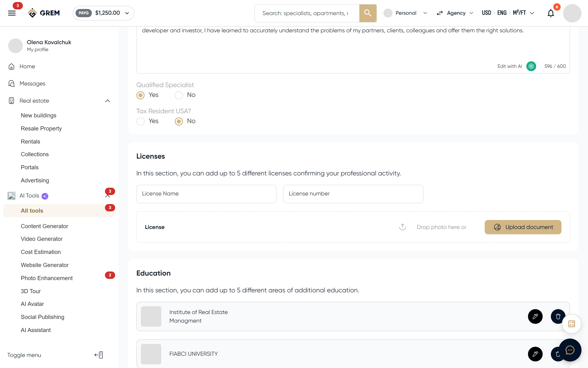Open Olena Kovalchuk My profile link
This screenshot has height=368, width=588.
(40, 46)
